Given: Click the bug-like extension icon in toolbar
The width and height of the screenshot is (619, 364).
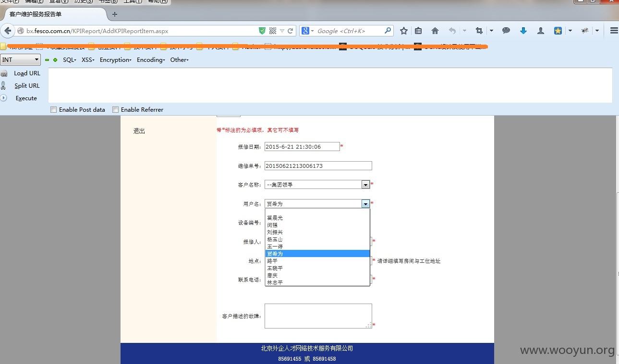Looking at the screenshot, I should pos(584,31).
